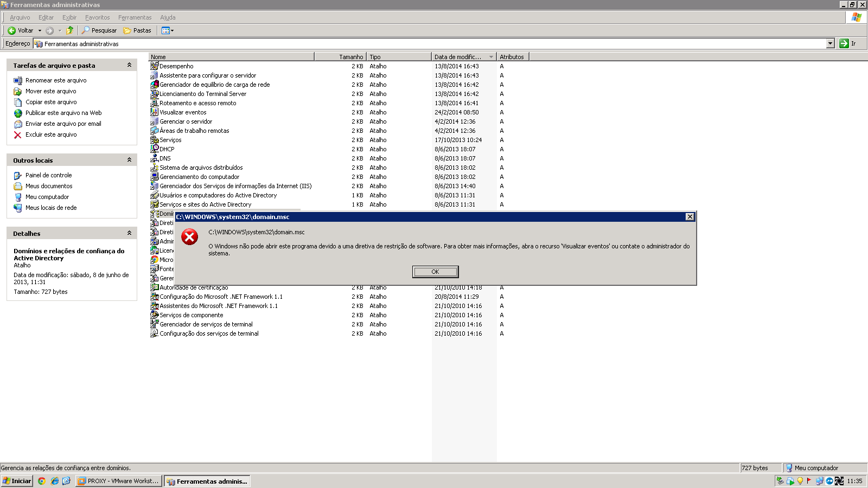
Task: Open Meus locais de rede link
Action: coord(51,208)
